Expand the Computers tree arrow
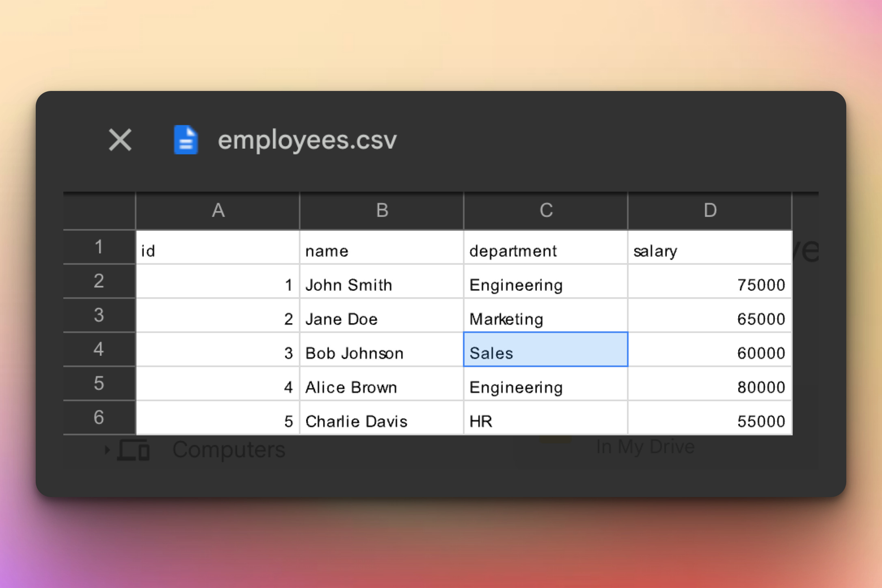Screen dimensions: 882x588 tap(107, 450)
